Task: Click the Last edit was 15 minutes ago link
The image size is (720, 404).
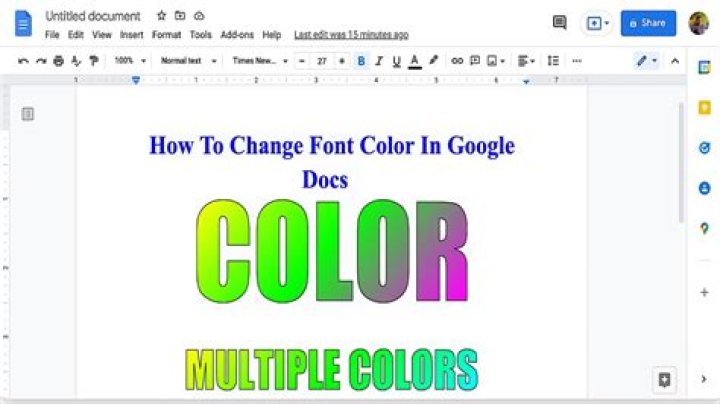Action: (x=351, y=35)
